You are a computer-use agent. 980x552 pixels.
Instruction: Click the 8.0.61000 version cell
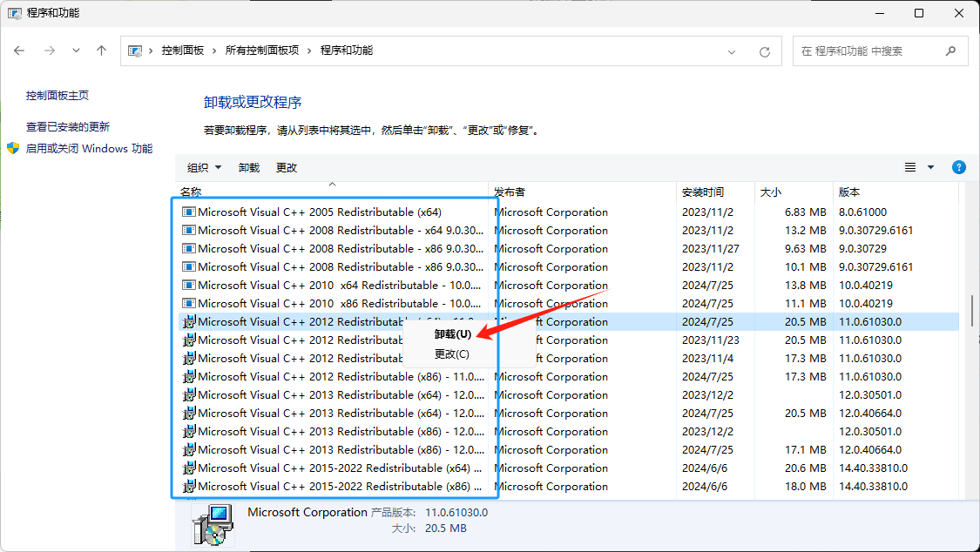(x=862, y=212)
